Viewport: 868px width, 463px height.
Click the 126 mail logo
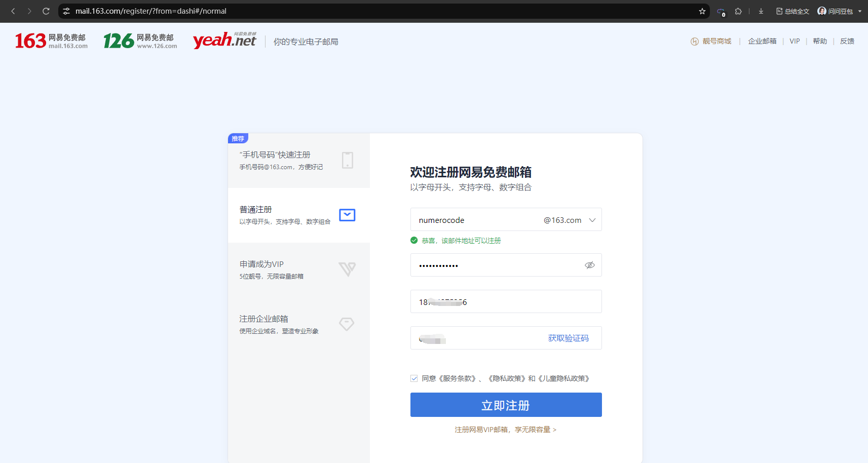pos(140,41)
